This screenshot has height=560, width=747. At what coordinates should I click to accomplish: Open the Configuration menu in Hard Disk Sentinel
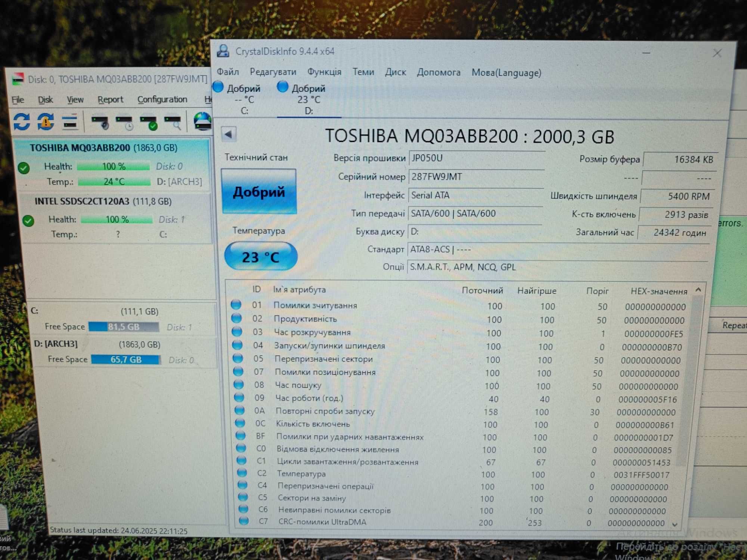point(162,99)
